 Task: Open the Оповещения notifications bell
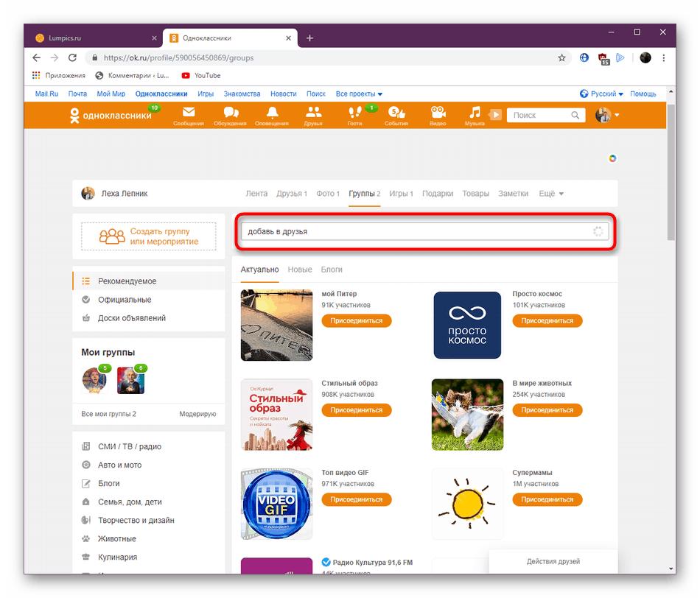[271, 116]
